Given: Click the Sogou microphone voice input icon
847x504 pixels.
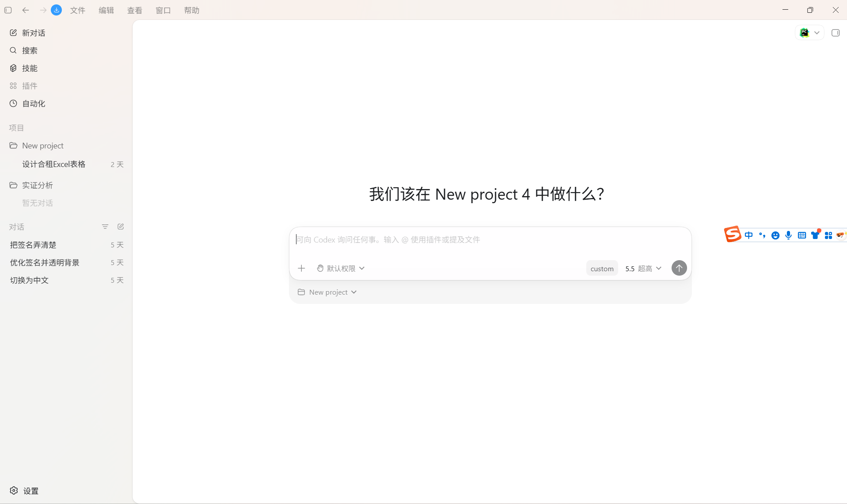Looking at the screenshot, I should (789, 235).
